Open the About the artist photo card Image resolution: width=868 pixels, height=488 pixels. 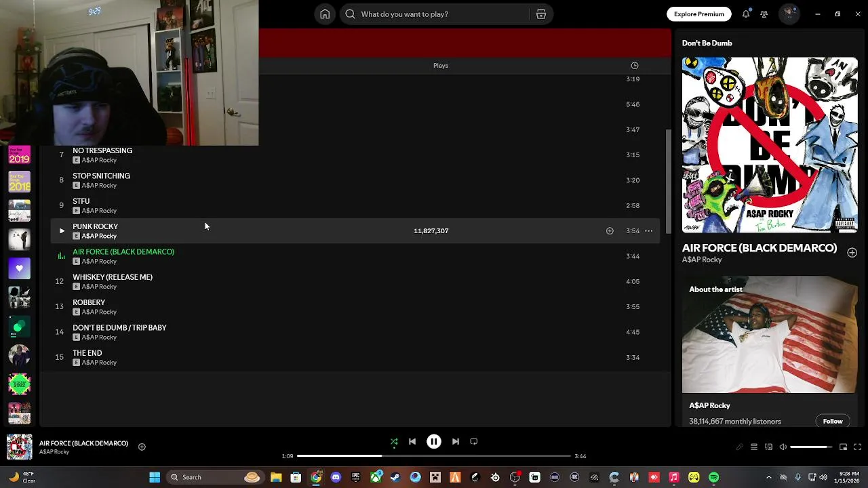click(x=770, y=334)
